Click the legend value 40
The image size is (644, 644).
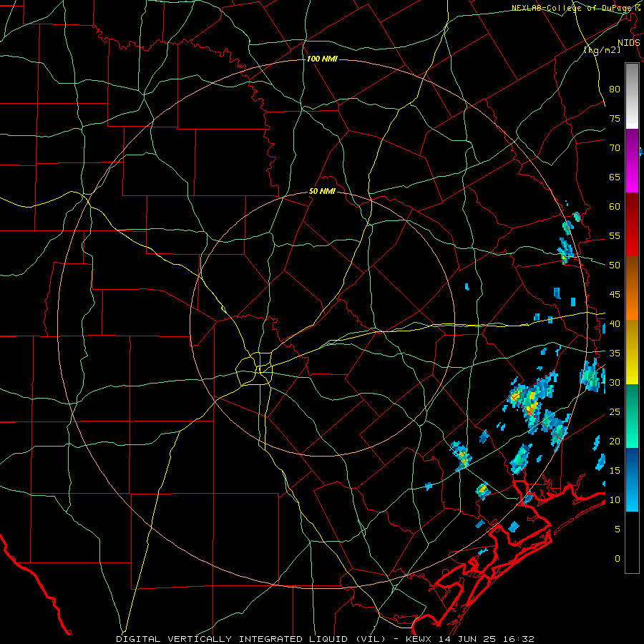pyautogui.click(x=615, y=323)
